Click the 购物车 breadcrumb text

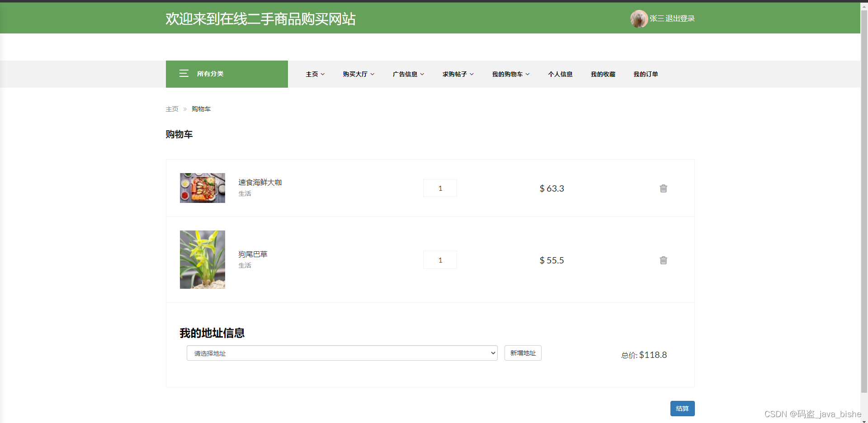[201, 109]
